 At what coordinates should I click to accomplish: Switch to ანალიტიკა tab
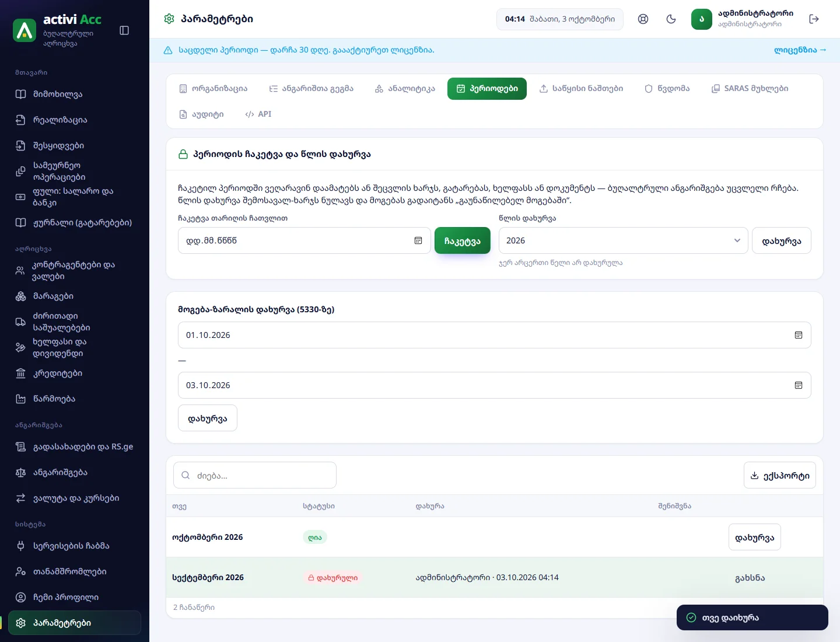click(405, 89)
